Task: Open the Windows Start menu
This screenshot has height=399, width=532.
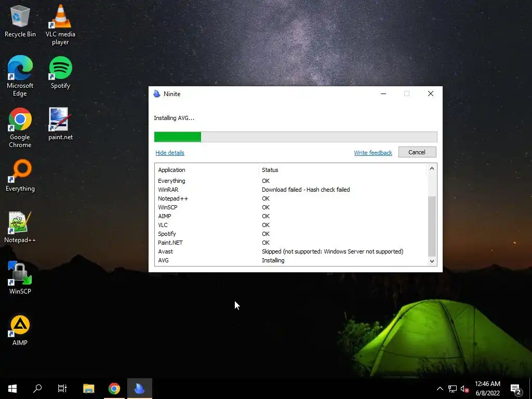Action: coord(12,389)
